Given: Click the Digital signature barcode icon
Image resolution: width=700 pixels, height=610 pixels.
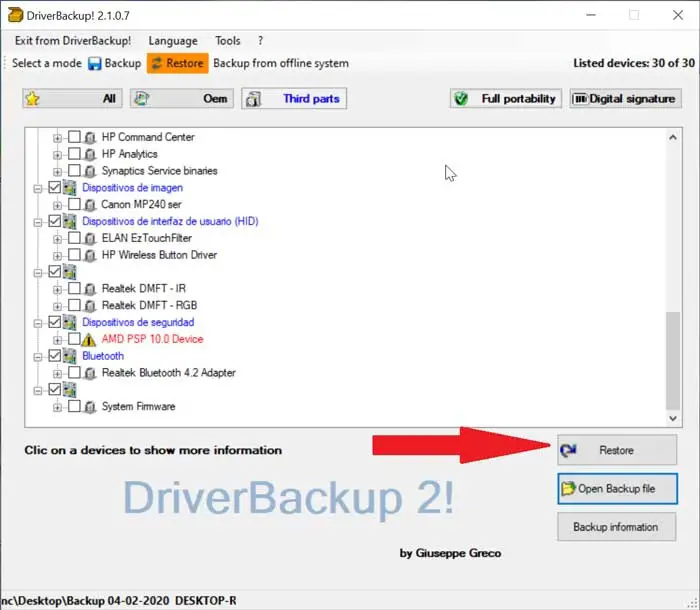Looking at the screenshot, I should pos(580,99).
